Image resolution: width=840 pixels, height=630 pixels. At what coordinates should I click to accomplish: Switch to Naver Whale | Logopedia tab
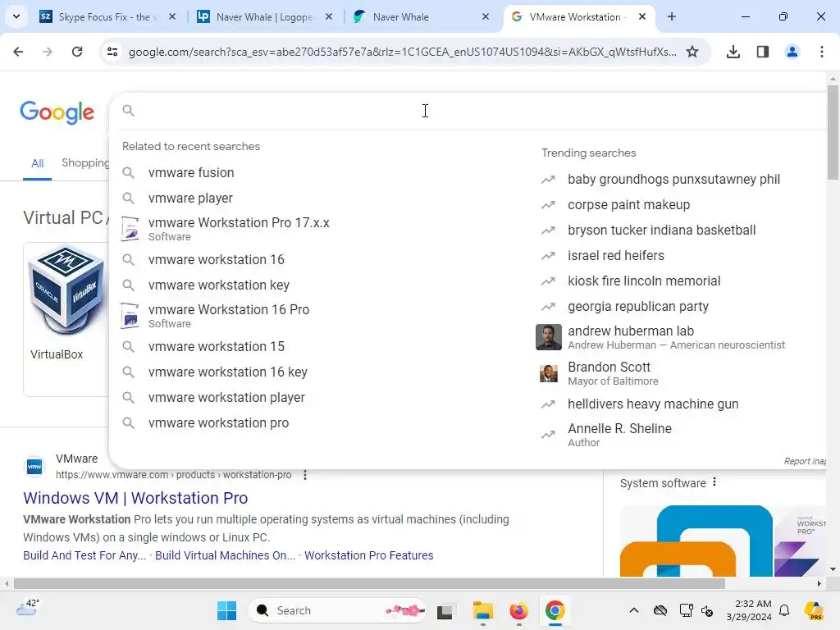[x=262, y=17]
